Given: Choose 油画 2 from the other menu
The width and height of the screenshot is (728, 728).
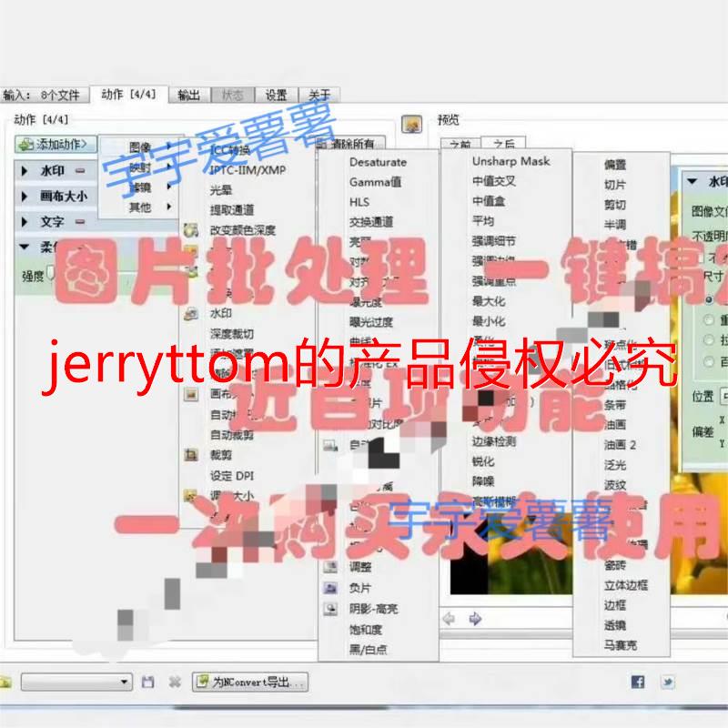Looking at the screenshot, I should pyautogui.click(x=620, y=445).
